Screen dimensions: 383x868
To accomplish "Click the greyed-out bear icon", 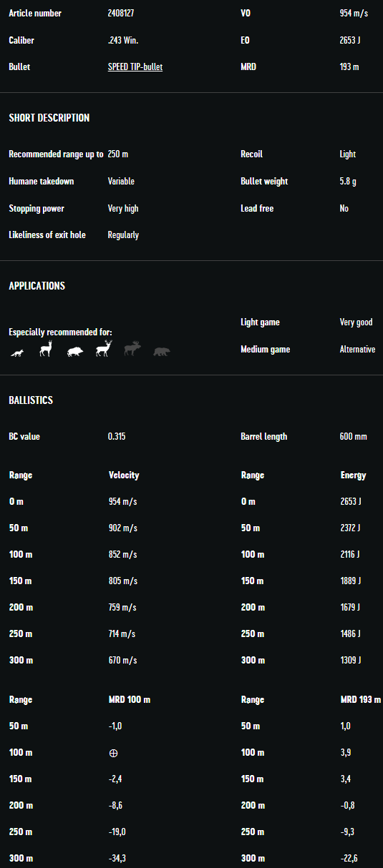I will pyautogui.click(x=162, y=352).
